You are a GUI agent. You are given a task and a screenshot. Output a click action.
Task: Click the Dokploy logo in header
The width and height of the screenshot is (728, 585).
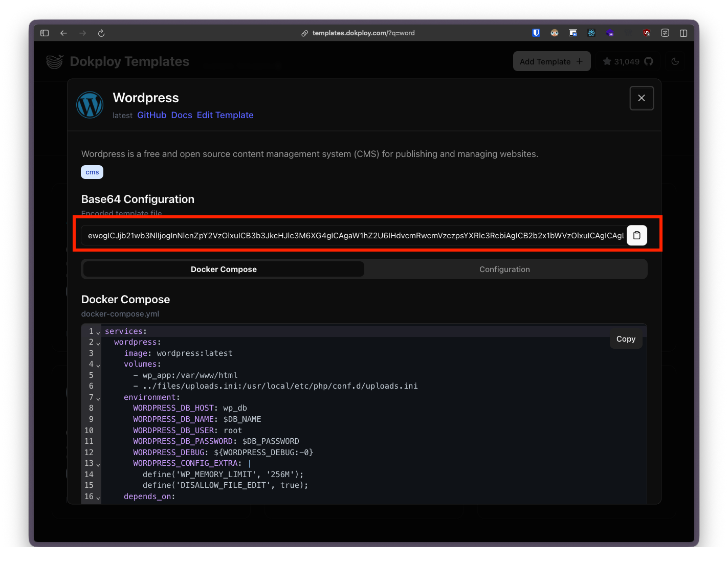pos(55,61)
